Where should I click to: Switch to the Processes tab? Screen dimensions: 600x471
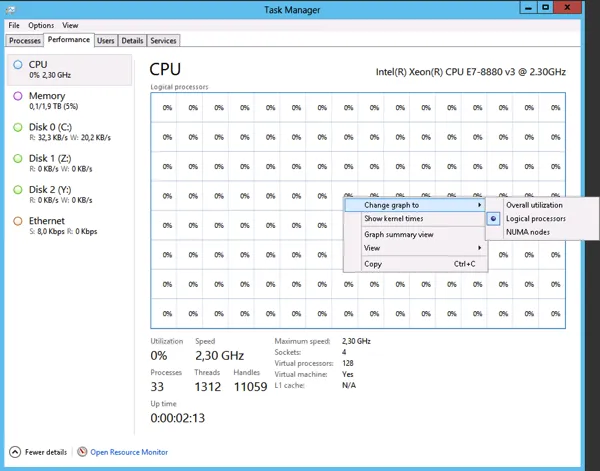pos(24,41)
